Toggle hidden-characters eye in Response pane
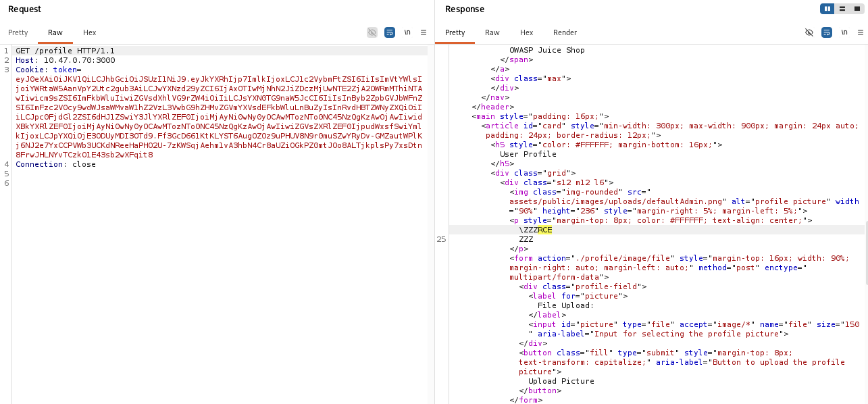This screenshot has width=868, height=404. tap(809, 32)
